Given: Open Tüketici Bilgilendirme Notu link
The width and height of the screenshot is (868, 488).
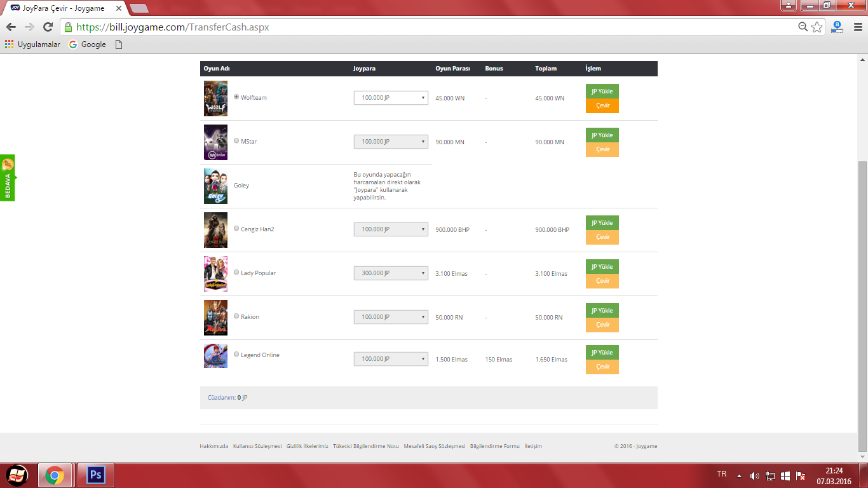Looking at the screenshot, I should [366, 446].
